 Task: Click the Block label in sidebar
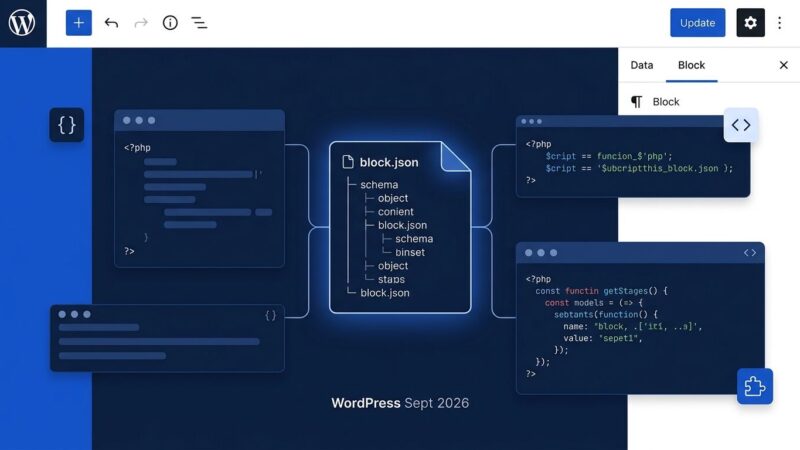[x=666, y=102]
